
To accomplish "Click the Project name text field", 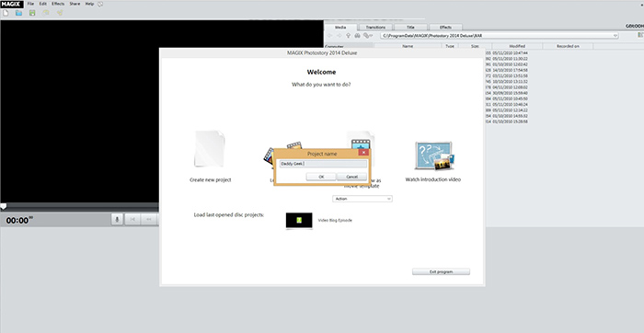I will (323, 164).
